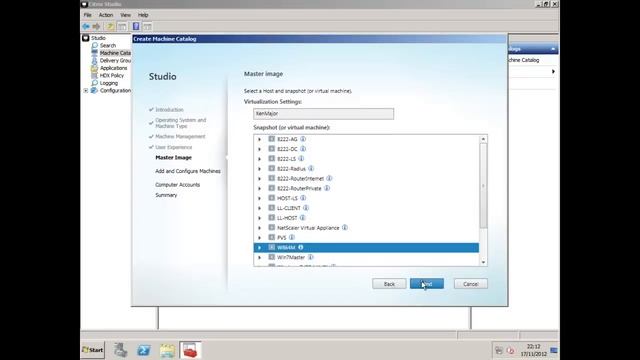Open Server Manager from the taskbar
The image size is (640, 360).
(120, 350)
